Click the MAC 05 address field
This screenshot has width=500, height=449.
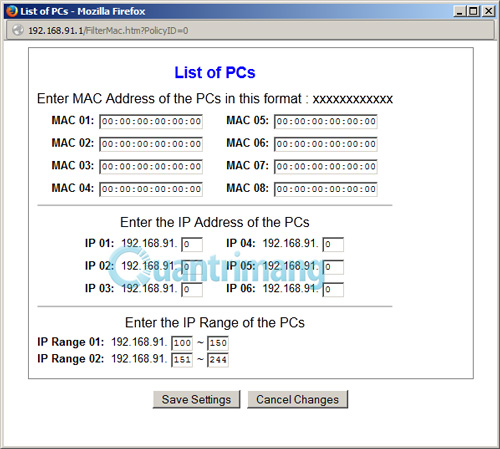pyautogui.click(x=326, y=121)
